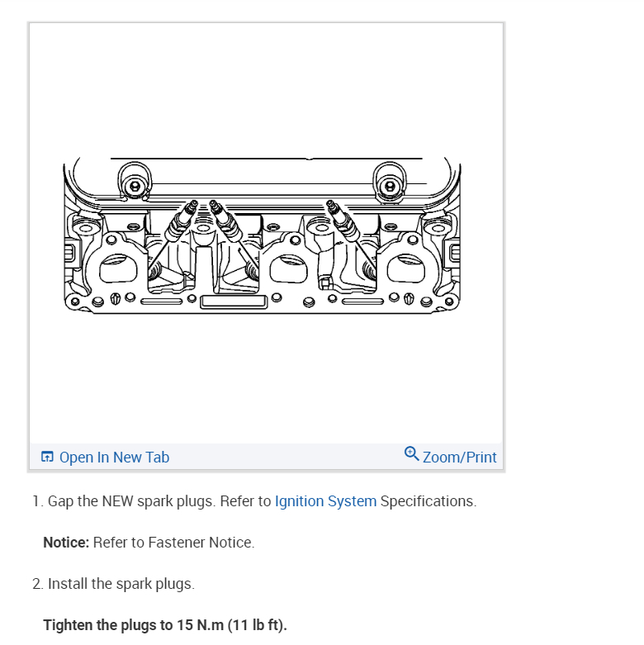Select the leftmost spark plug in the drawing
This screenshot has width=644, height=645.
tap(182, 221)
